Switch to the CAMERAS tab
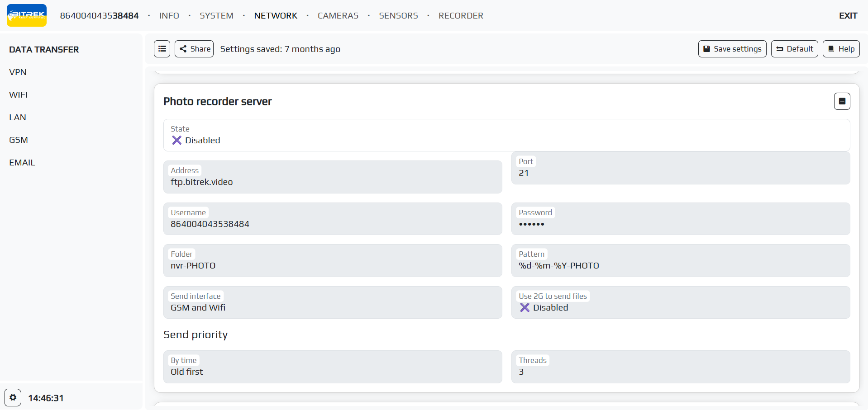Screen dimensions: 868x410 pyautogui.click(x=338, y=16)
